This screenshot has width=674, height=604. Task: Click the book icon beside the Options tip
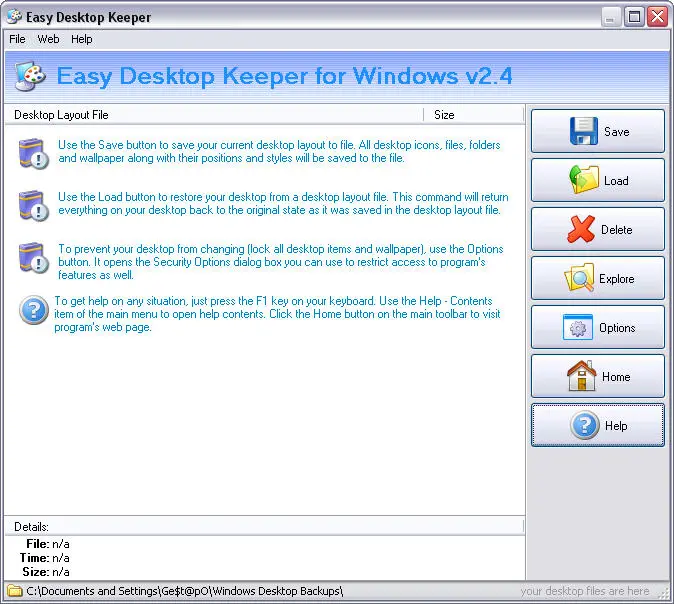point(33,258)
